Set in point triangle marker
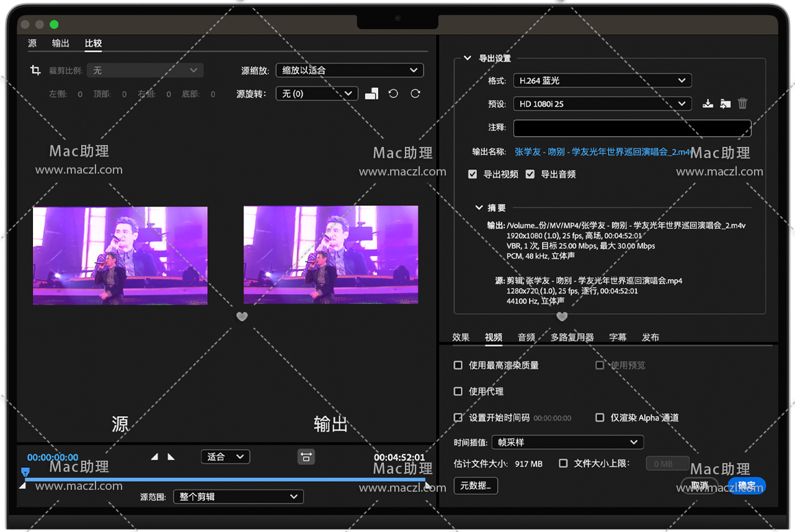The image size is (795, 532). click(155, 457)
